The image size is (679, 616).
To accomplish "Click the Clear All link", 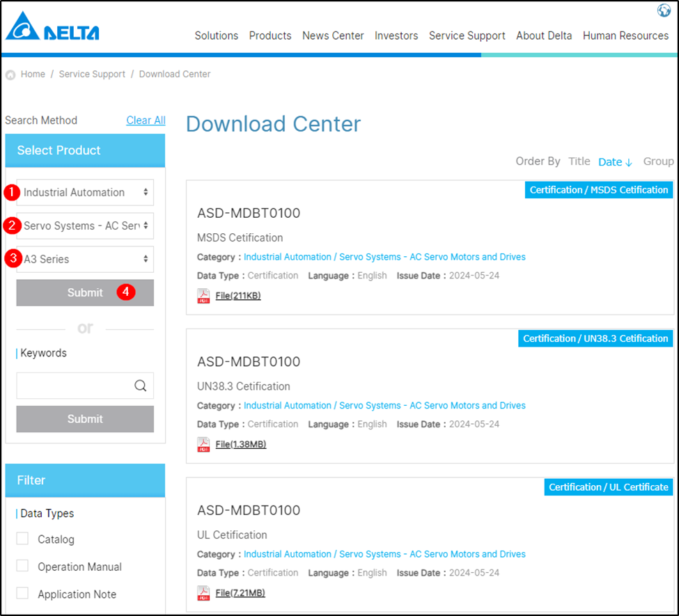I will click(146, 120).
